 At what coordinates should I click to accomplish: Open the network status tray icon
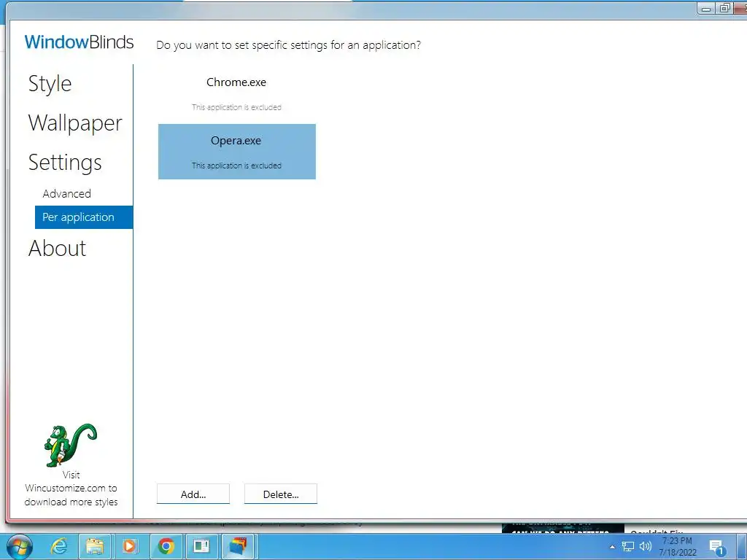click(x=628, y=547)
